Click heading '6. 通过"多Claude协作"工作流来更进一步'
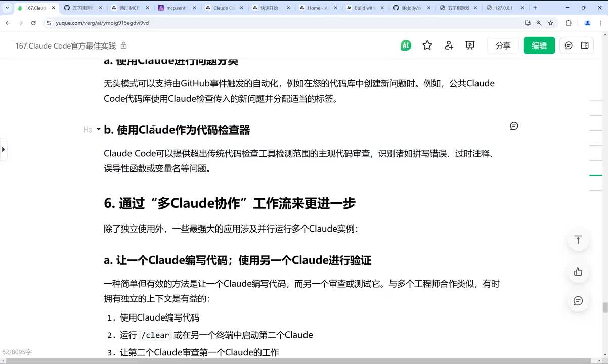The image size is (608, 364). tap(230, 203)
